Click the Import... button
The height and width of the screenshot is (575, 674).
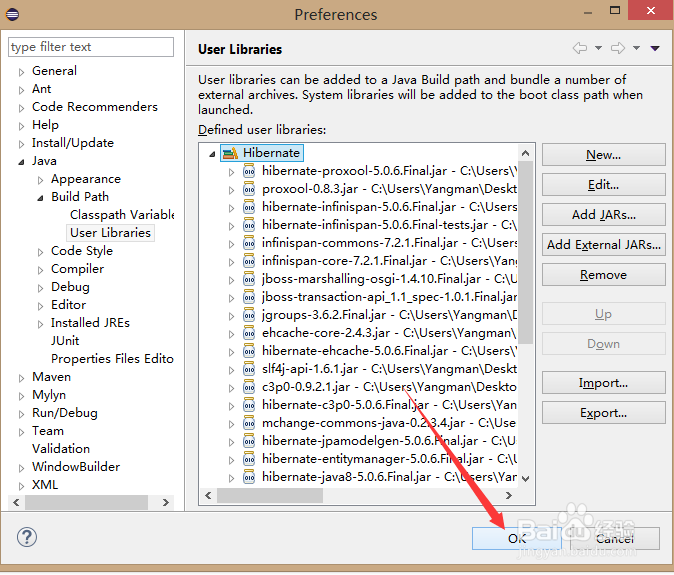click(604, 382)
